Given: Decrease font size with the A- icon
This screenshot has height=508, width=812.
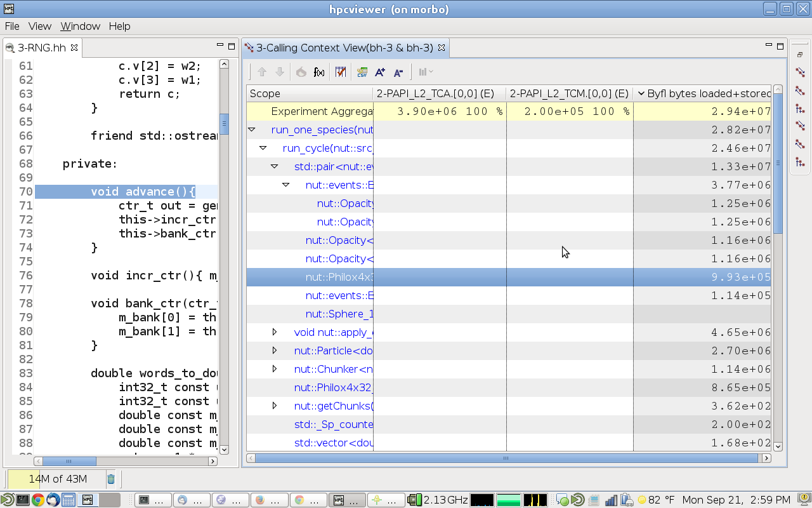Looking at the screenshot, I should pos(398,72).
